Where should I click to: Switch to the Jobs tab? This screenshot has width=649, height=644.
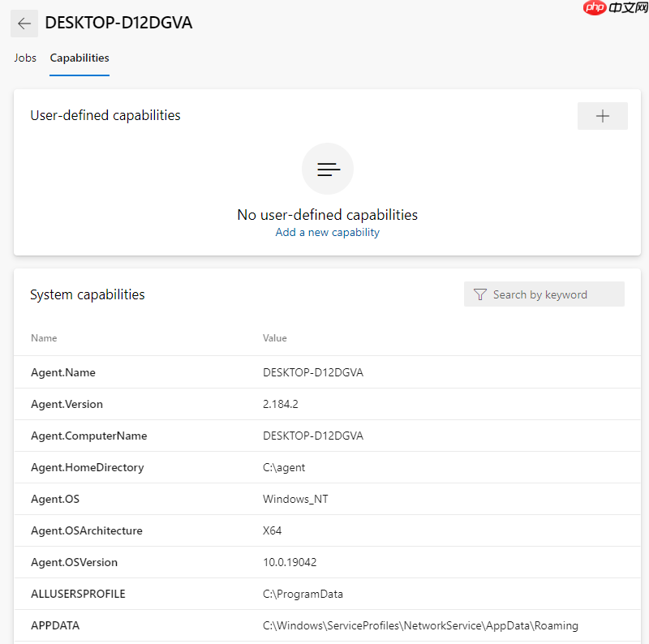coord(24,58)
